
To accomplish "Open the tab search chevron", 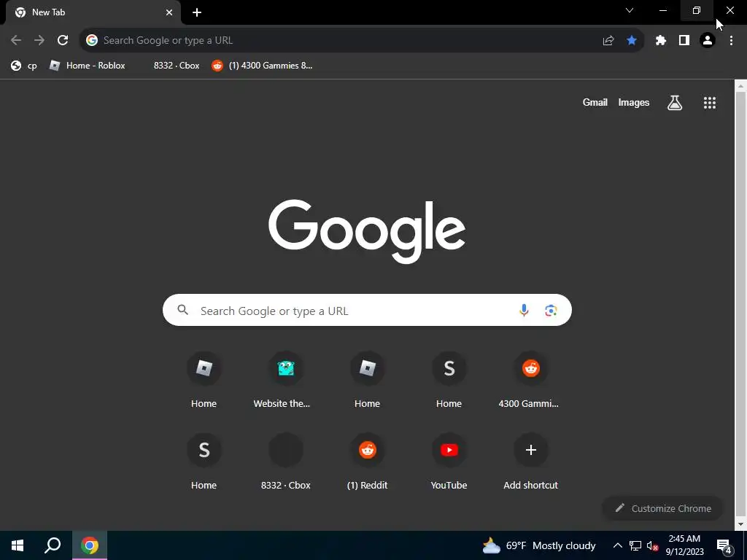I will point(630,10).
